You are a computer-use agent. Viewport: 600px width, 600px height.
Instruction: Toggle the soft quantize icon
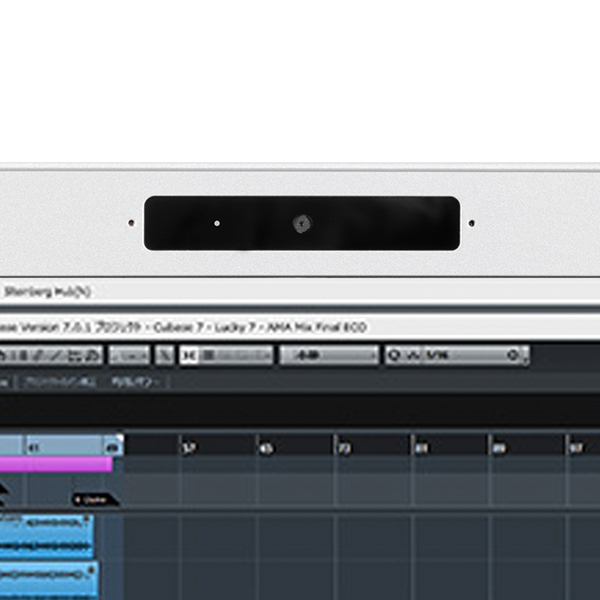(412, 356)
